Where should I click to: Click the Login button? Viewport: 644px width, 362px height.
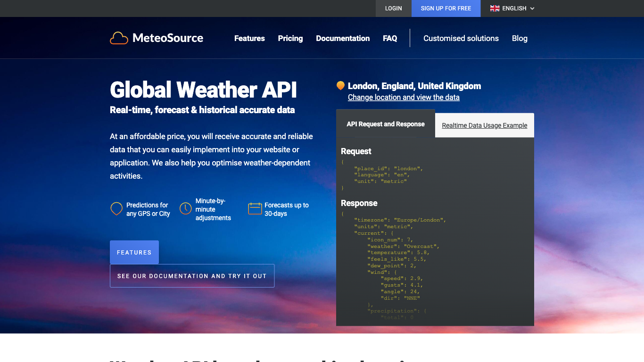tap(393, 8)
